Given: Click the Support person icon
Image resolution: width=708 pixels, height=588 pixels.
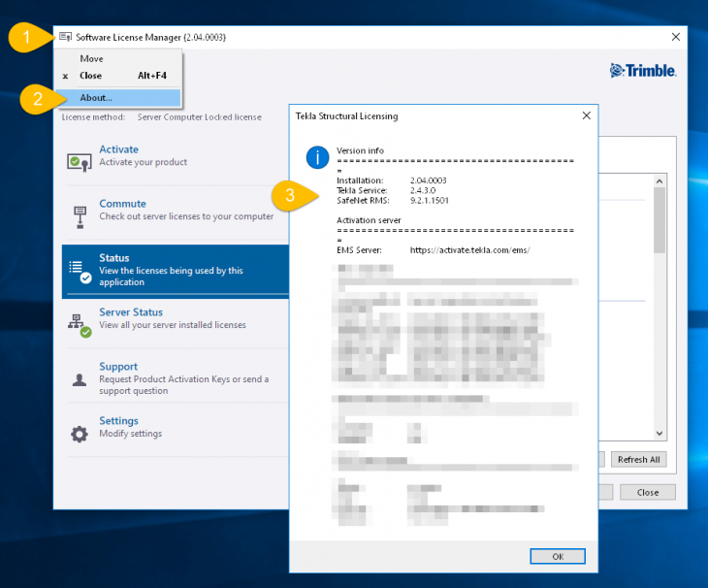Looking at the screenshot, I should (x=80, y=379).
